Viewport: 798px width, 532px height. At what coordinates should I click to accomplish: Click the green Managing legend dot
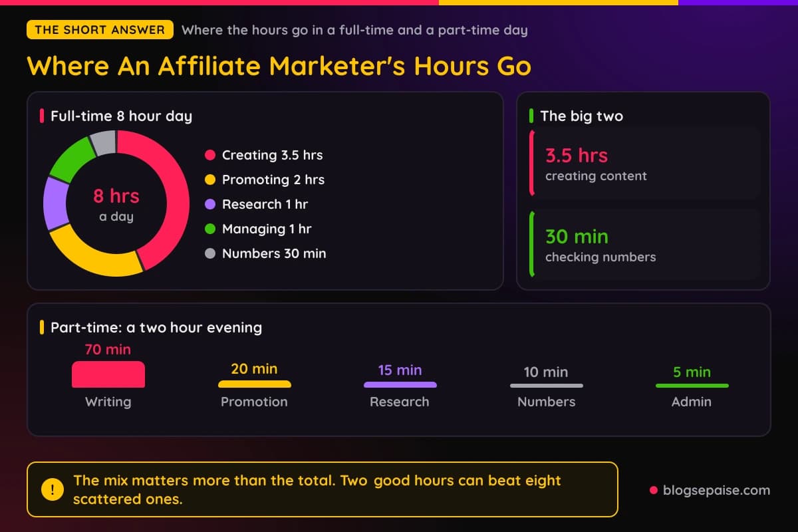(210, 229)
